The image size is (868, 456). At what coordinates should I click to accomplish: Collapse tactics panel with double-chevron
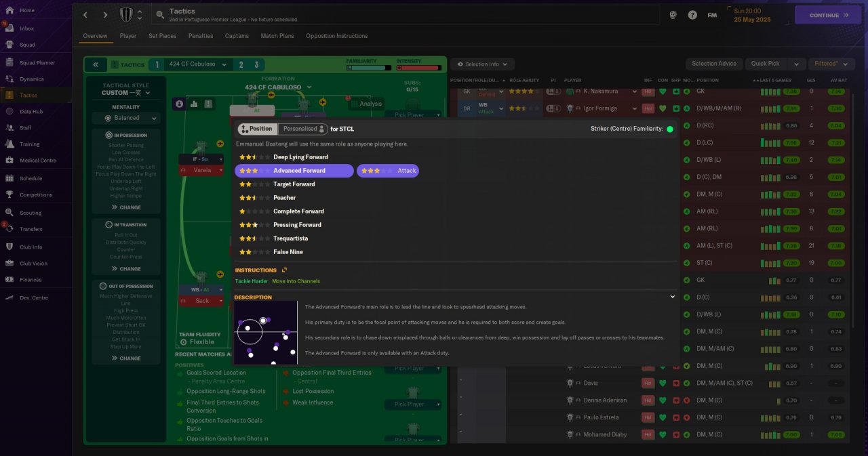pyautogui.click(x=96, y=64)
